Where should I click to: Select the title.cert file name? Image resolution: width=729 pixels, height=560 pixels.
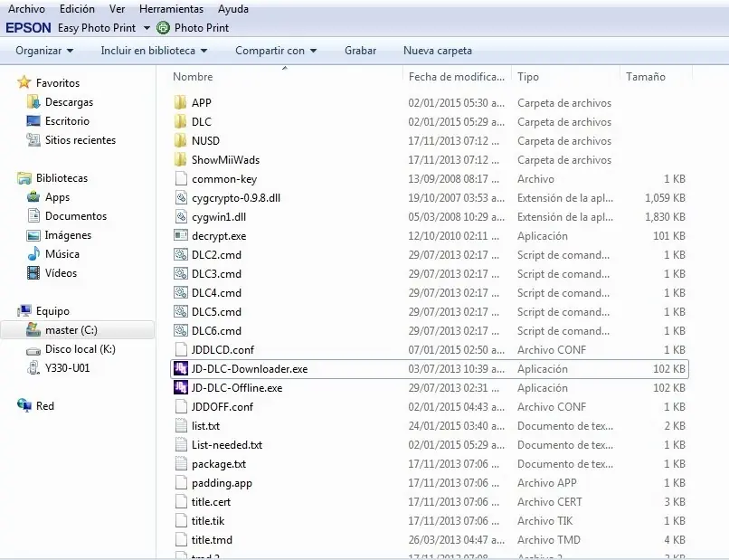tap(211, 502)
